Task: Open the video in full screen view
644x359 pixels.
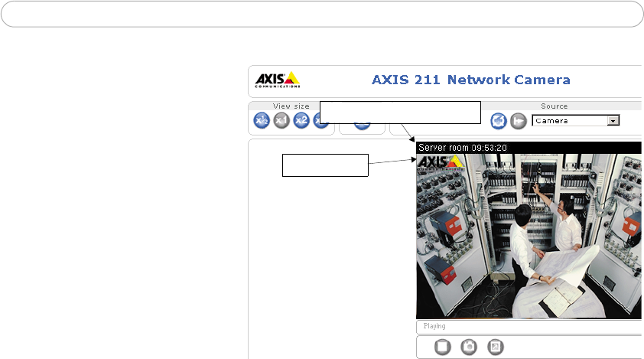Action: (x=496, y=347)
